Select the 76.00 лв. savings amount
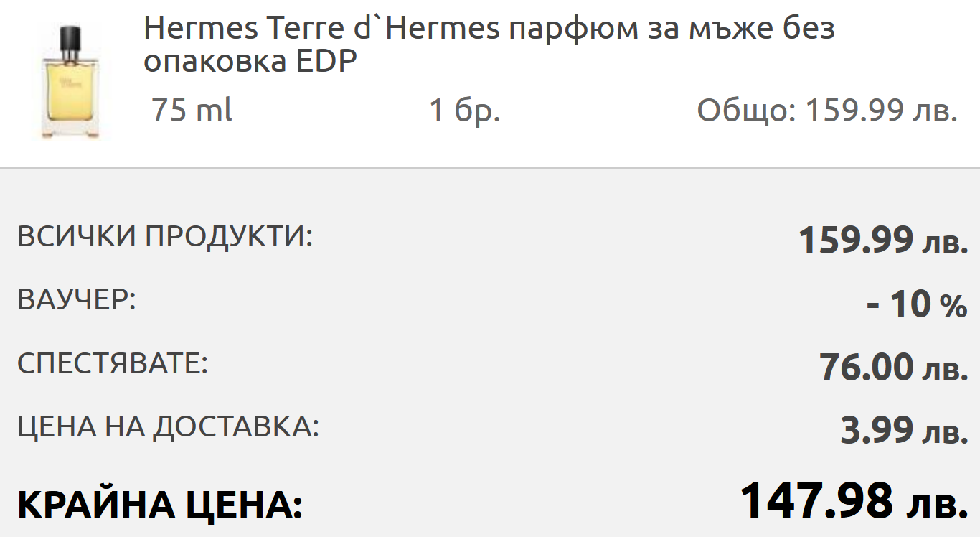Image resolution: width=980 pixels, height=537 pixels. [x=894, y=368]
